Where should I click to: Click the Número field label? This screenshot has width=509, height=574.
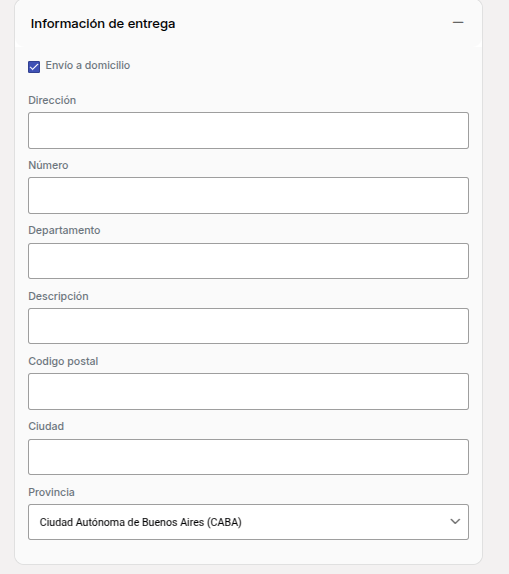[48, 165]
